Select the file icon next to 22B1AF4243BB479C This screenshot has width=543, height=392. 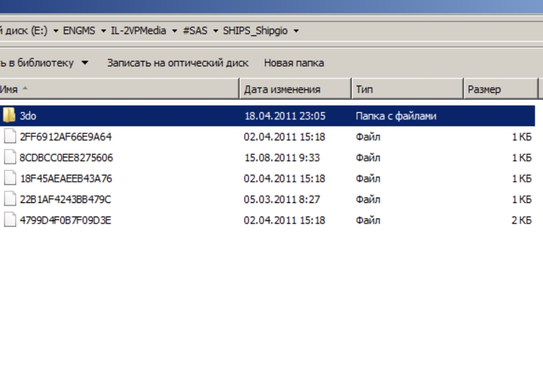[10, 199]
